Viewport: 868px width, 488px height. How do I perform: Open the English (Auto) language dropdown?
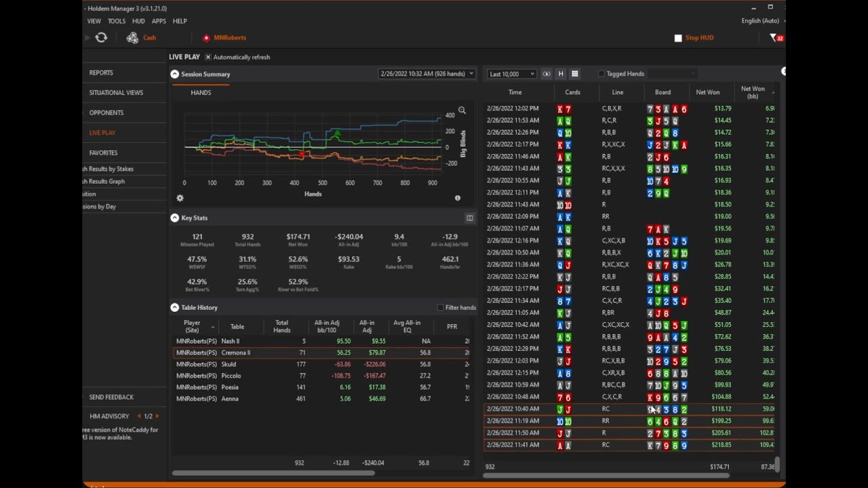tap(763, 21)
